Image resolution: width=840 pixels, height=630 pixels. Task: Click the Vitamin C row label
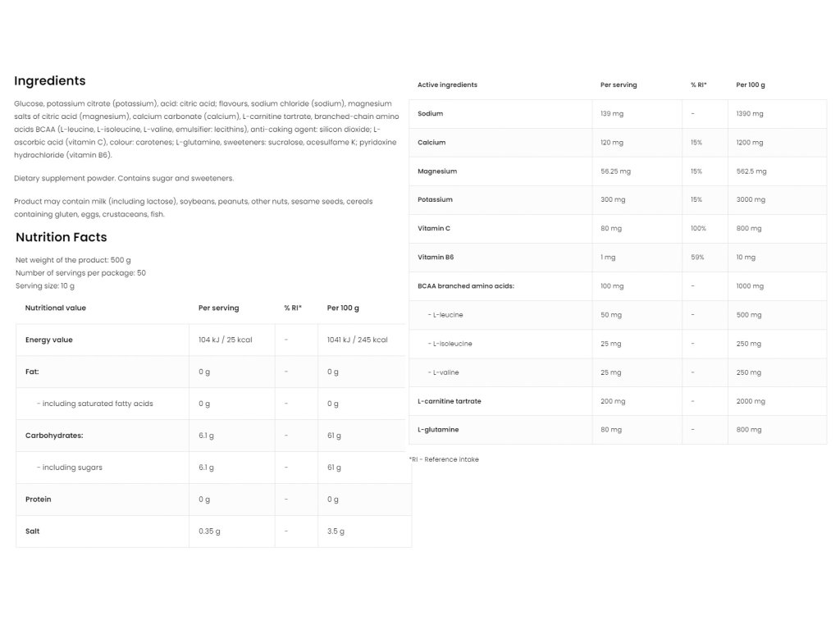point(434,229)
